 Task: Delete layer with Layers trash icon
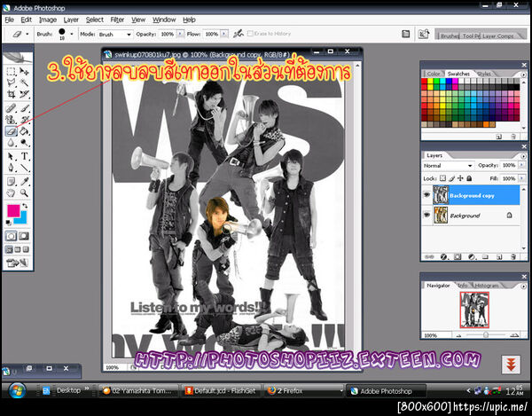pyautogui.click(x=513, y=257)
